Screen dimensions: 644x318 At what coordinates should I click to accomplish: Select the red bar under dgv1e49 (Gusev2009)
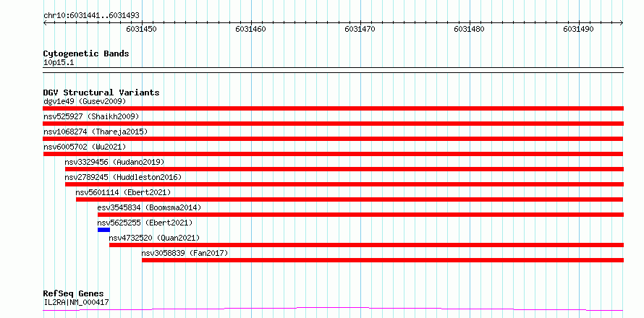pyautogui.click(x=333, y=108)
